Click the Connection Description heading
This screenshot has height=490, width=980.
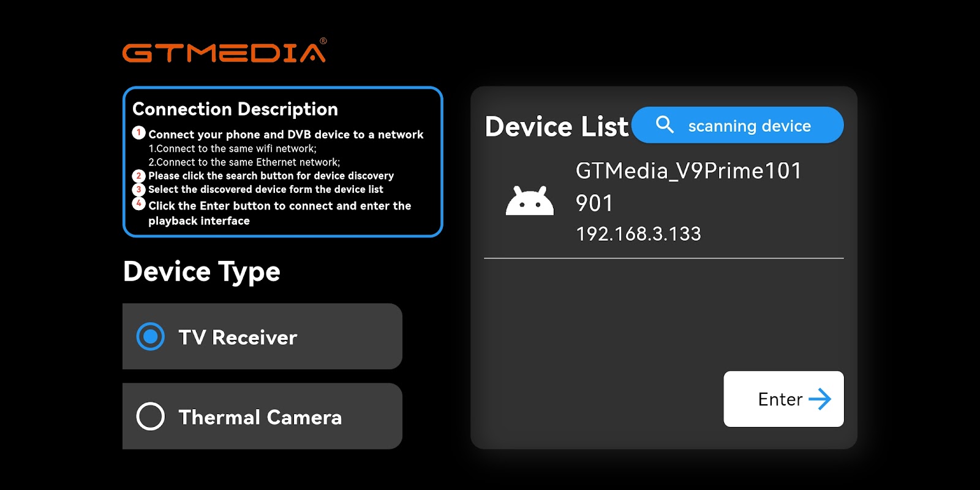pyautogui.click(x=235, y=109)
